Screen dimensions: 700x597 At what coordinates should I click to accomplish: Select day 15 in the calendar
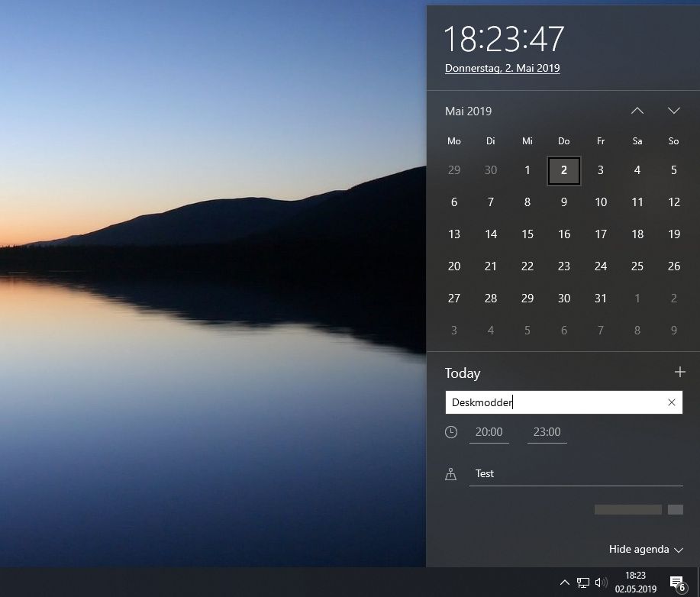[527, 234]
